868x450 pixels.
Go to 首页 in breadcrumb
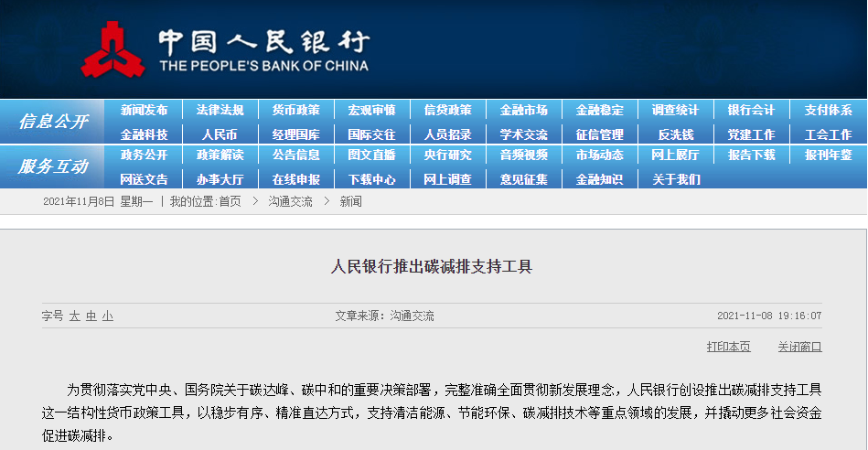pos(230,201)
